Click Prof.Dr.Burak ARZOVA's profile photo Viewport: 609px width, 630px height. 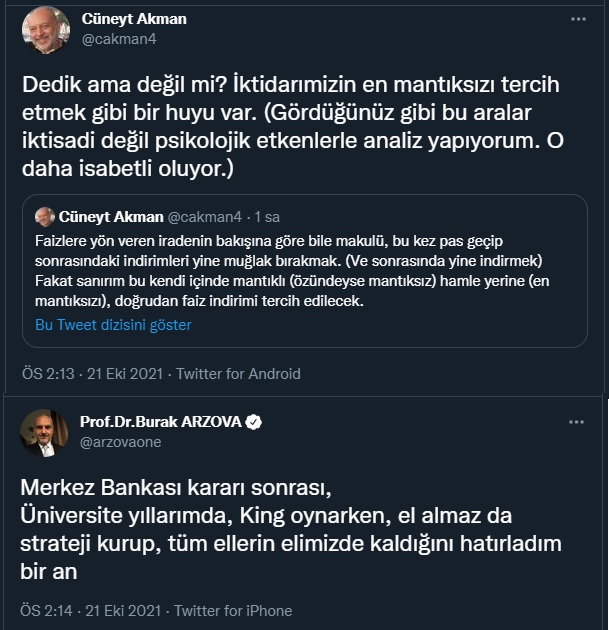point(45,432)
